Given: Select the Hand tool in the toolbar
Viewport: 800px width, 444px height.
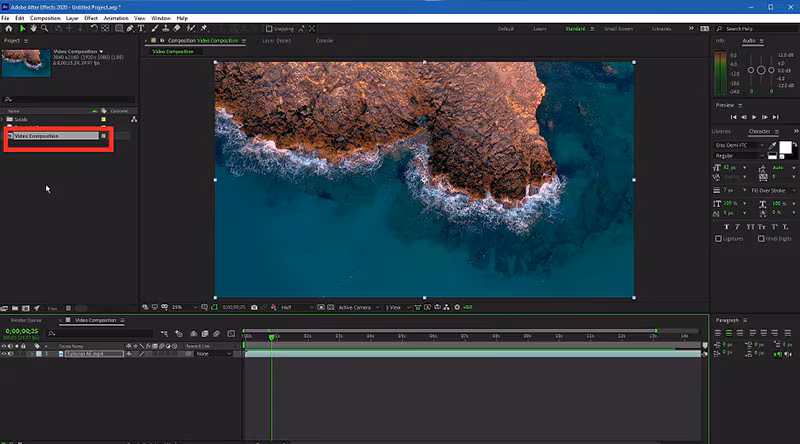Looking at the screenshot, I should tap(34, 29).
